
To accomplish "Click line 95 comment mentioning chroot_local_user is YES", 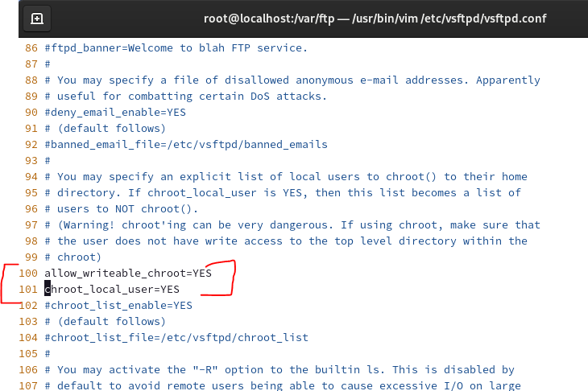I will tap(283, 193).
